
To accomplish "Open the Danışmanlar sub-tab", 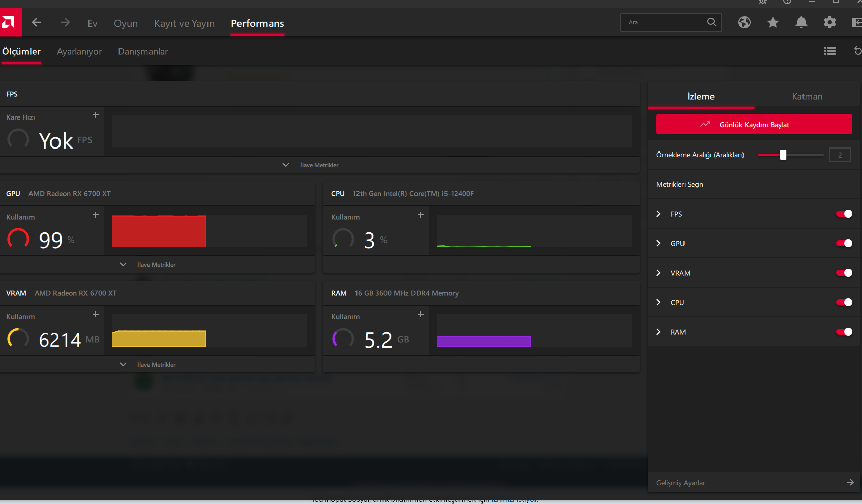I will click(143, 51).
